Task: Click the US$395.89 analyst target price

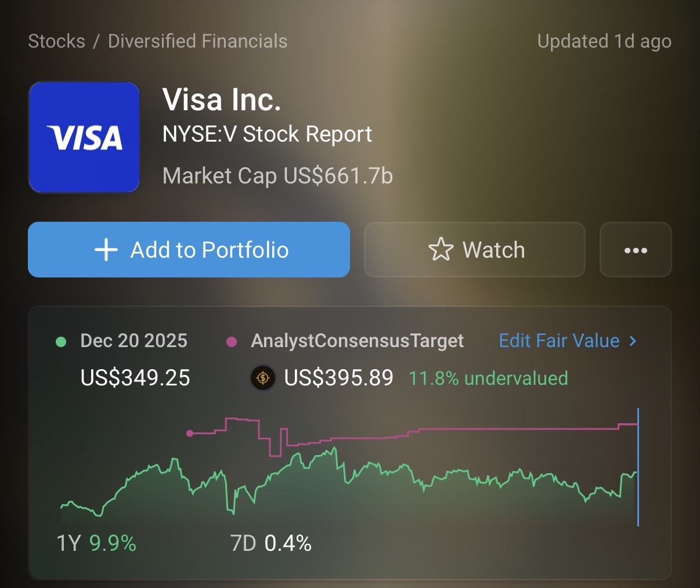Action: [x=338, y=378]
